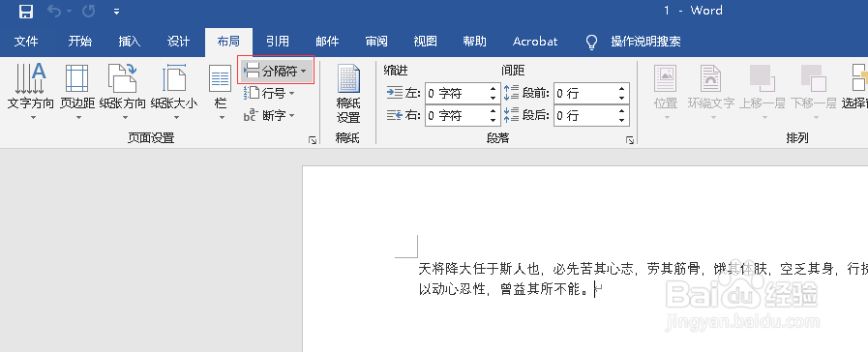The height and width of the screenshot is (352, 868).
Task: Open the 文件 tab
Action: coord(26,42)
